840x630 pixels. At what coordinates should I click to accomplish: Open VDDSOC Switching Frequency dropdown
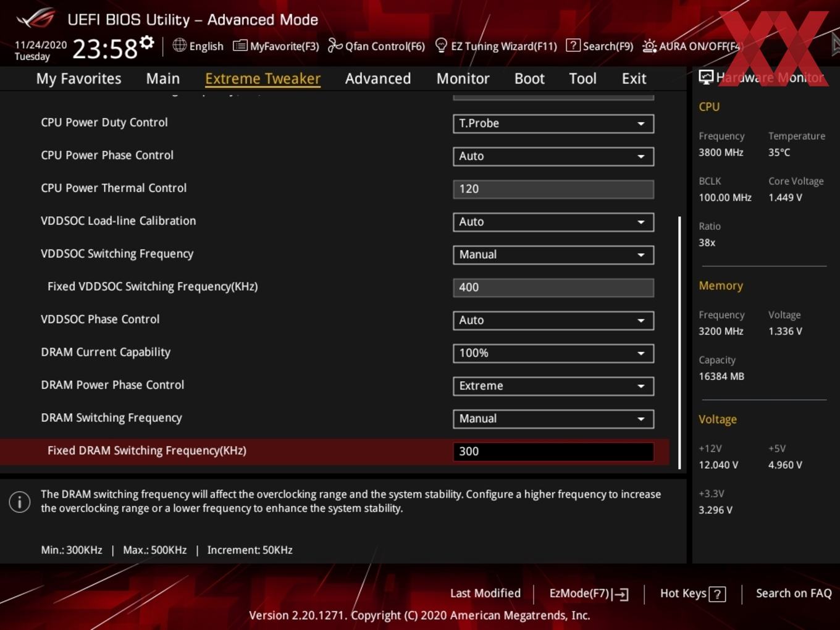tap(553, 254)
